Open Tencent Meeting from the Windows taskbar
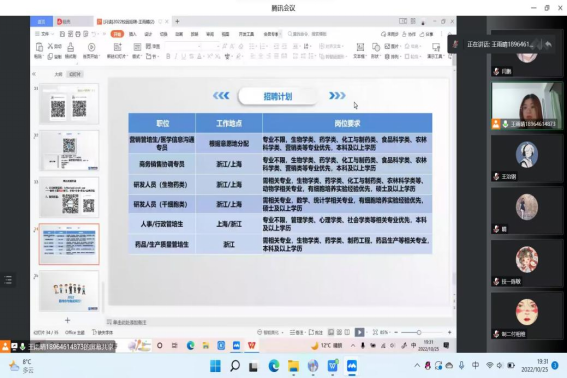The height and width of the screenshot is (378, 567). (351, 366)
